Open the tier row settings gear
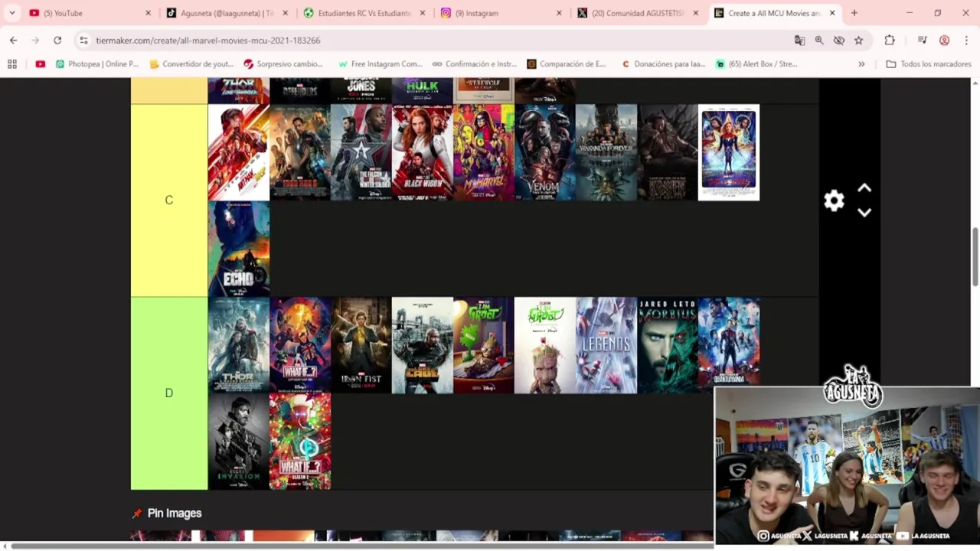 834,201
